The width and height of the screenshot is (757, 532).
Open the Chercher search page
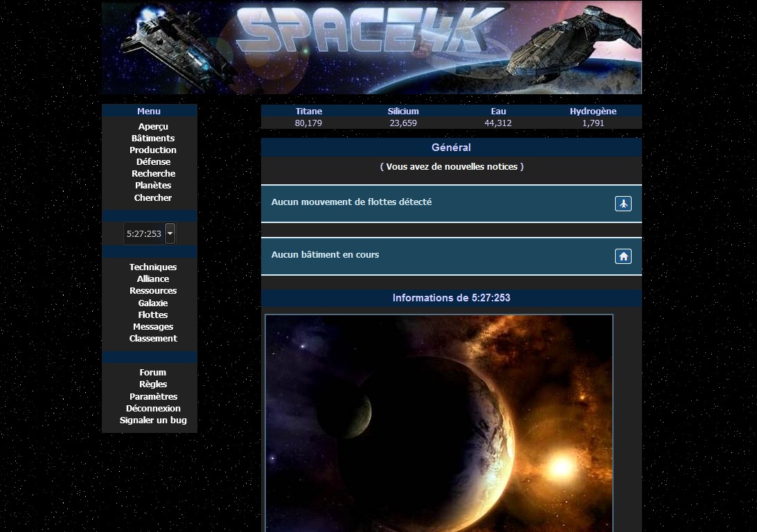(152, 197)
